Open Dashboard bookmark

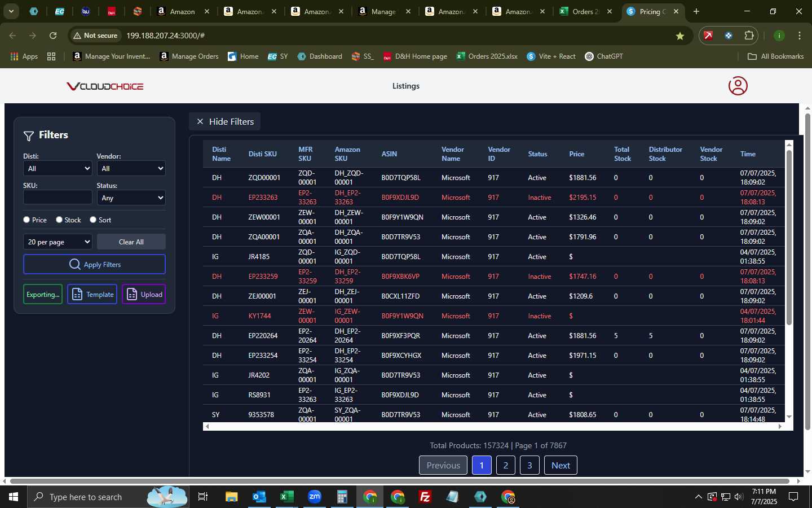coord(320,56)
